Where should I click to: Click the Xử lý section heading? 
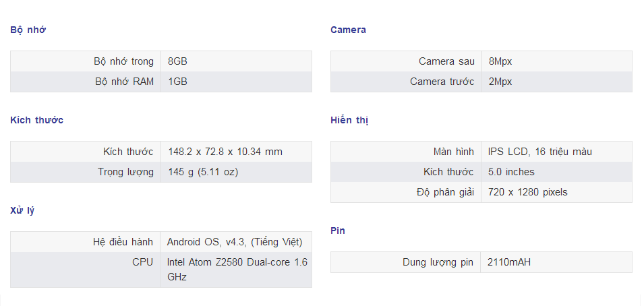coord(22,211)
